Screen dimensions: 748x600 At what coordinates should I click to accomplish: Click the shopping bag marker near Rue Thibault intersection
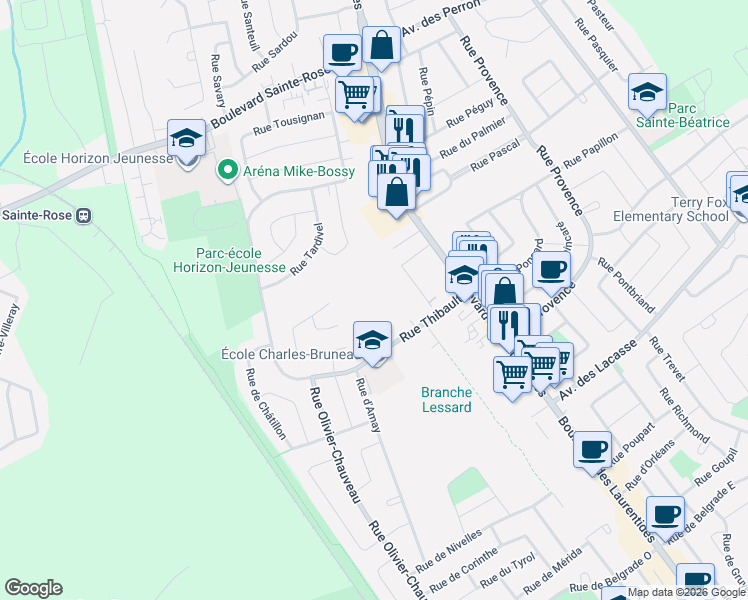(504, 290)
